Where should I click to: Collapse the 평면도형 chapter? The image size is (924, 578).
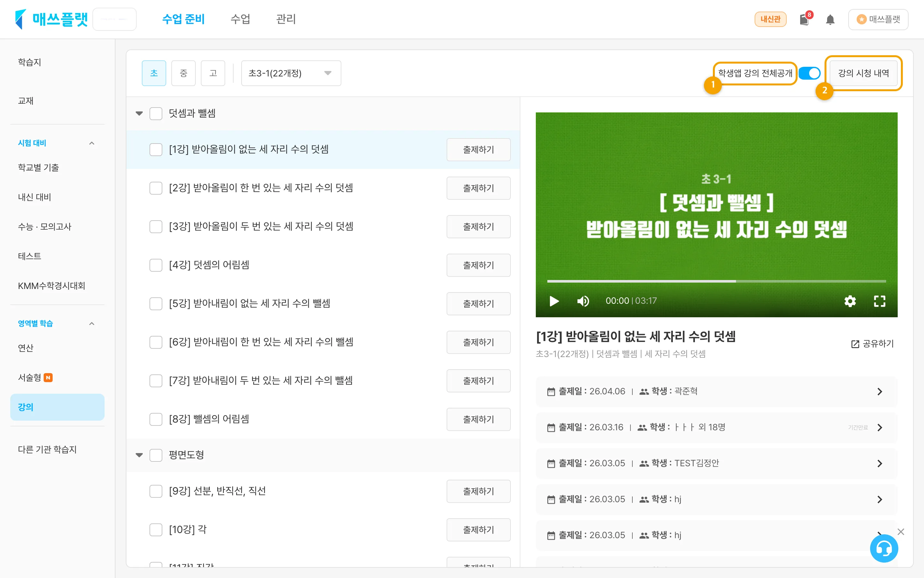coord(139,455)
